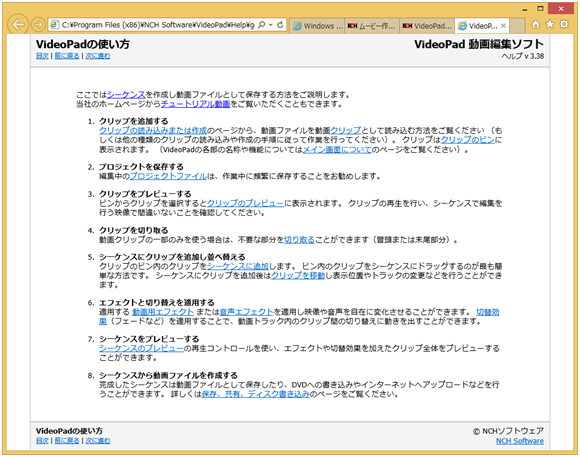The height and width of the screenshot is (457, 580).
Task: Open the address bar dropdown arrow
Action: tap(271, 25)
